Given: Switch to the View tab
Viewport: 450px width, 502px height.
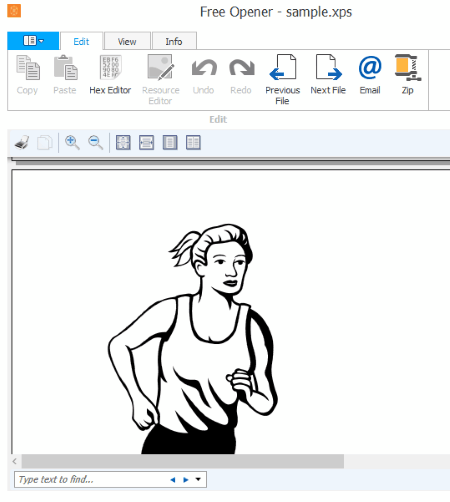Looking at the screenshot, I should click(x=127, y=41).
